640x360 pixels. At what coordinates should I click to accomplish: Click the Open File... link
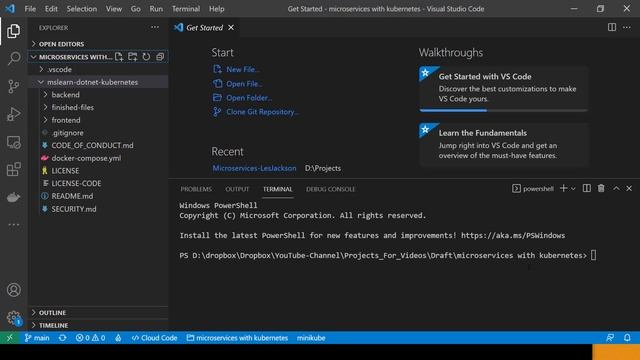point(244,84)
